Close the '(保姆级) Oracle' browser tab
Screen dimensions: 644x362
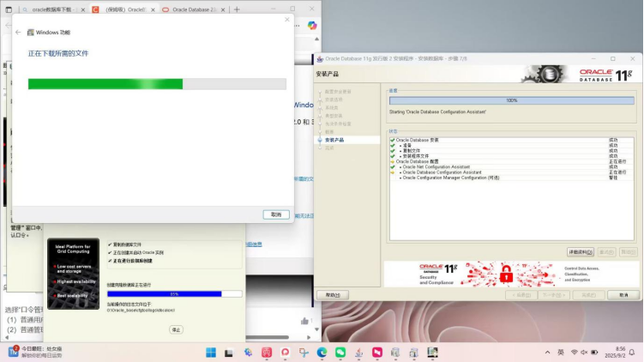(153, 9)
